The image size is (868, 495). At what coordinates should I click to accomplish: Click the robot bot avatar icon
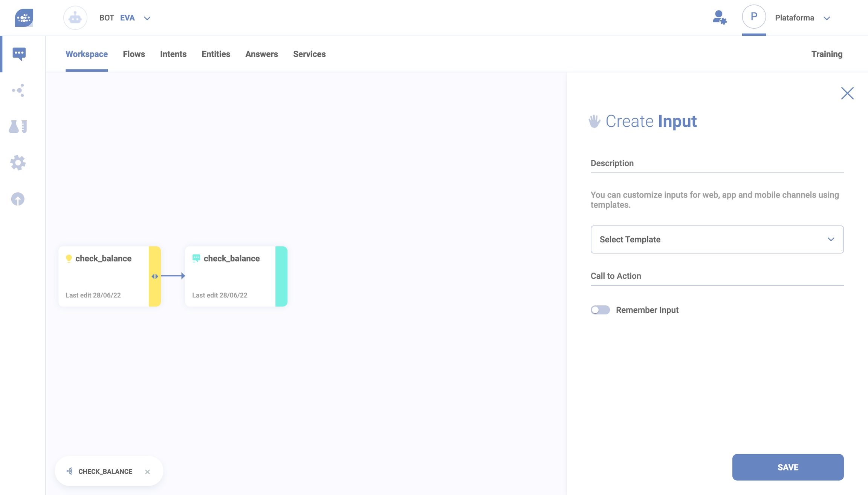click(x=75, y=18)
